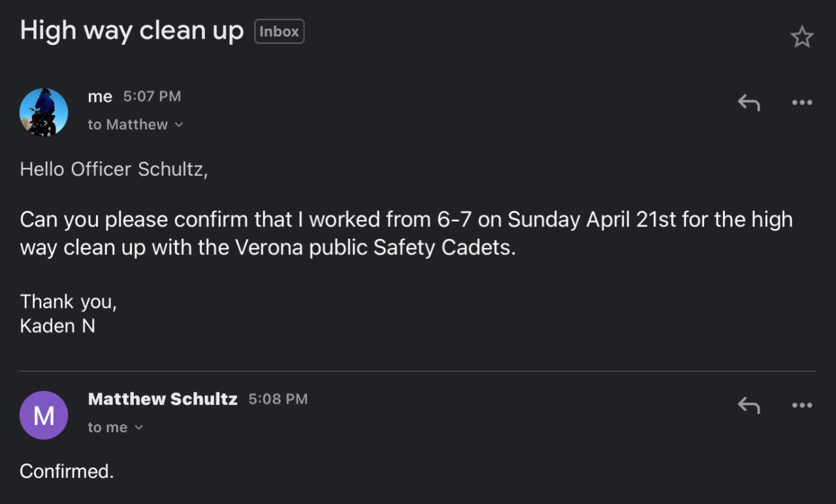
Task: Click the 5:07 PM timestamp
Action: [x=152, y=97]
